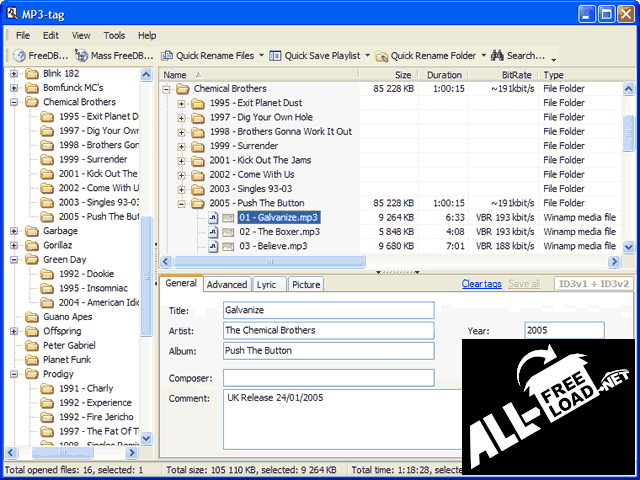Screen dimensions: 640x480
Task: Click the Clear tags link
Action: click(x=481, y=284)
